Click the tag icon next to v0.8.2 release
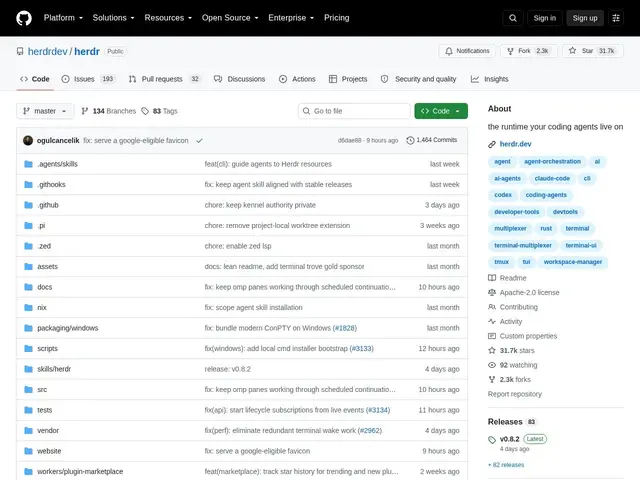Viewport: 640px width, 480px height. (492, 440)
